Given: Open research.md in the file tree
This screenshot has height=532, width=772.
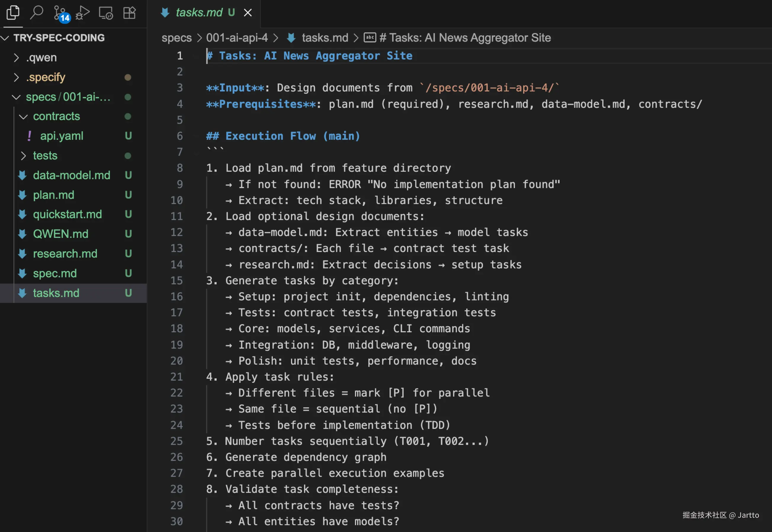Looking at the screenshot, I should click(x=65, y=254).
